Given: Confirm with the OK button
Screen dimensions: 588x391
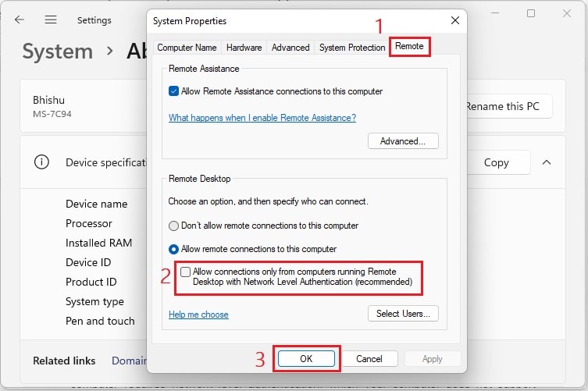Looking at the screenshot, I should tap(306, 359).
